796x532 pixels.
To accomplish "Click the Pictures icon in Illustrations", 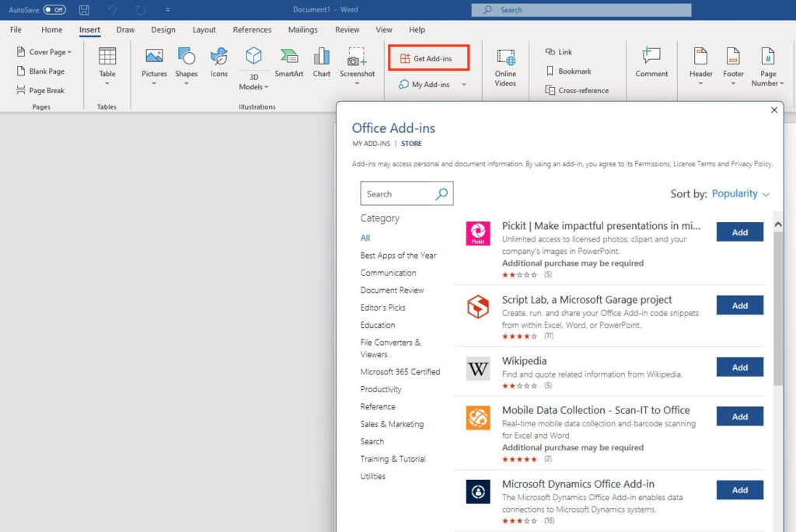I will pyautogui.click(x=154, y=57).
